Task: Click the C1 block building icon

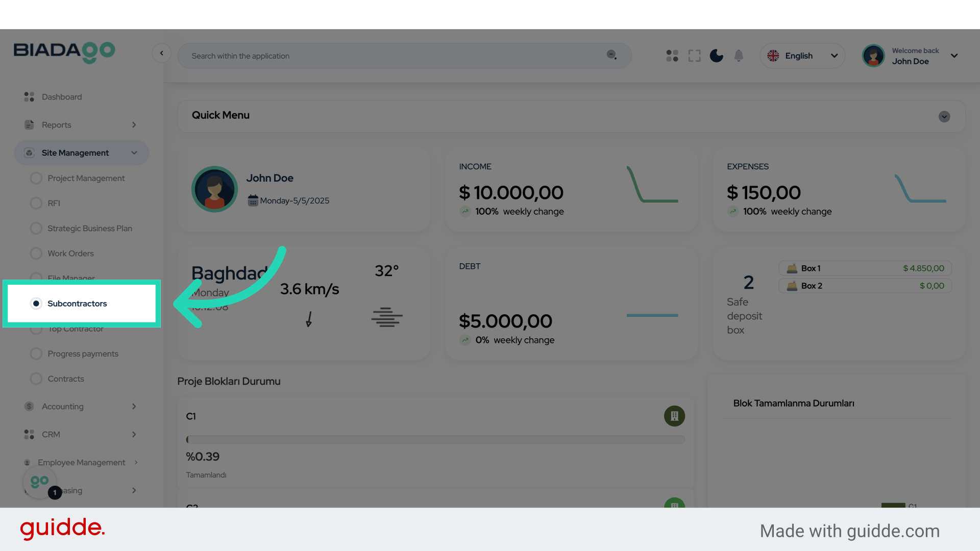Action: point(674,416)
